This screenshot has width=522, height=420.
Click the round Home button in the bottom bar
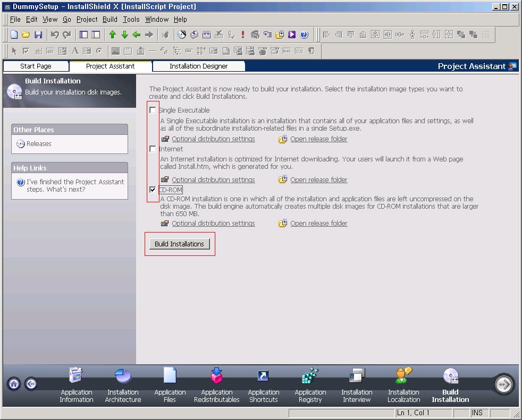pyautogui.click(x=14, y=384)
